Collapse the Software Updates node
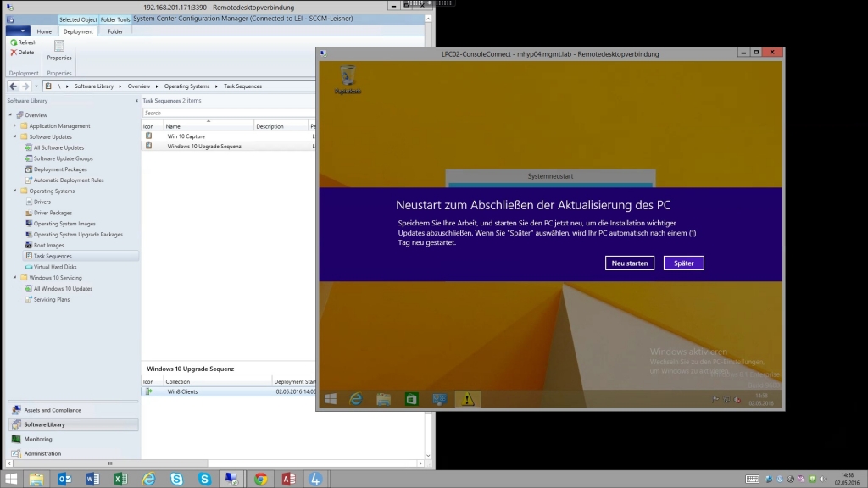This screenshot has width=868, height=488. pos(15,136)
